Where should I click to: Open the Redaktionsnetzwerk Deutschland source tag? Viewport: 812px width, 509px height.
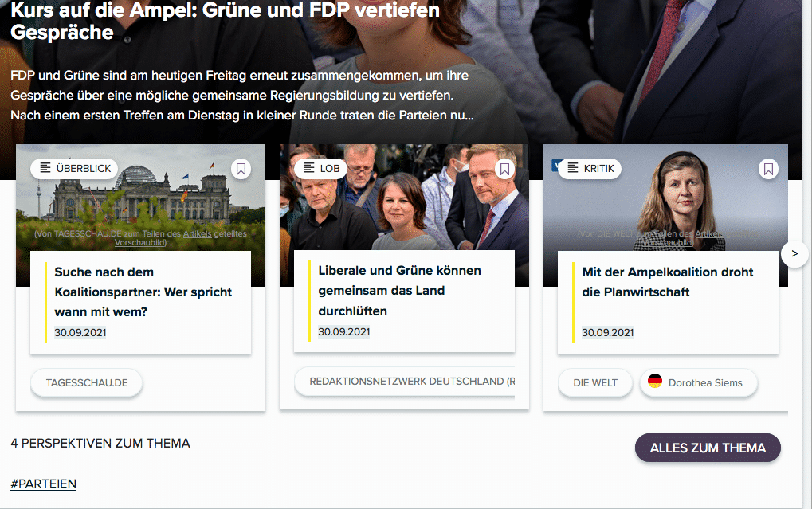click(406, 382)
